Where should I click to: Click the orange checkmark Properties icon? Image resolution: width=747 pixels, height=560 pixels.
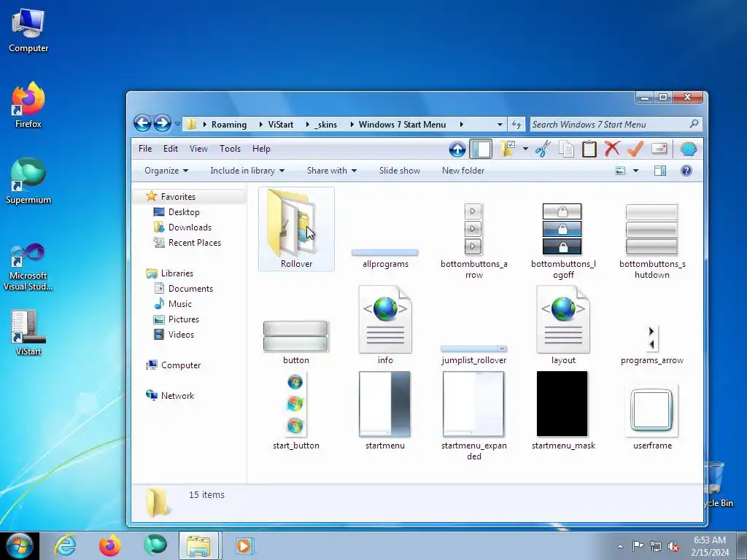coord(635,149)
